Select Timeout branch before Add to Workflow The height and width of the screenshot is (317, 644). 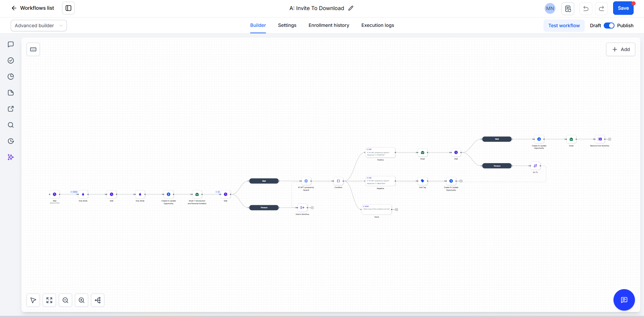pyautogui.click(x=264, y=208)
